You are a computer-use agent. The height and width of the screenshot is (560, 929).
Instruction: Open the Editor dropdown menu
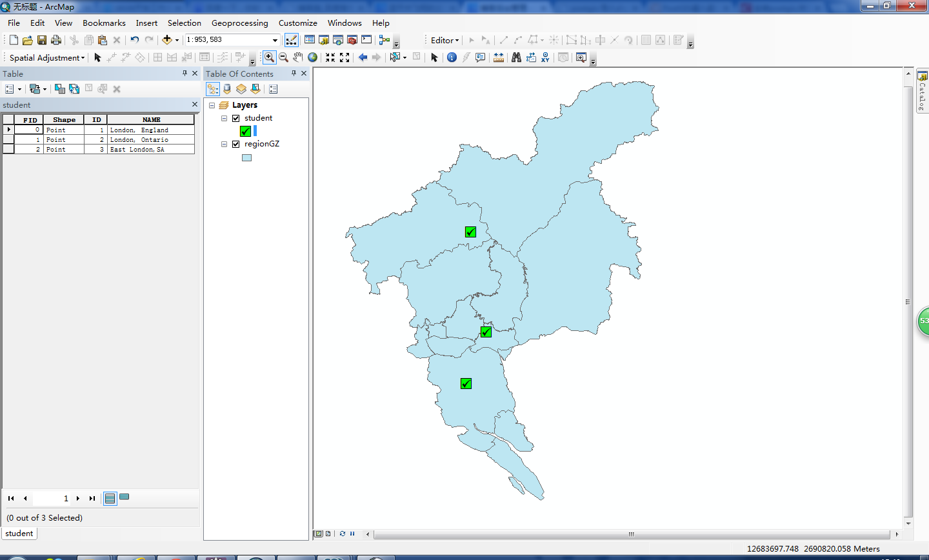[445, 40]
